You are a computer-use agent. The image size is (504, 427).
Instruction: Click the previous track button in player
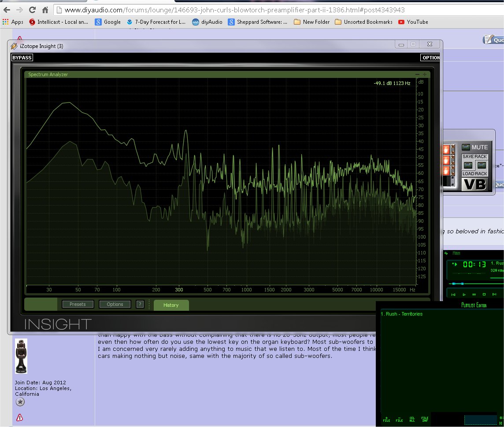(453, 294)
